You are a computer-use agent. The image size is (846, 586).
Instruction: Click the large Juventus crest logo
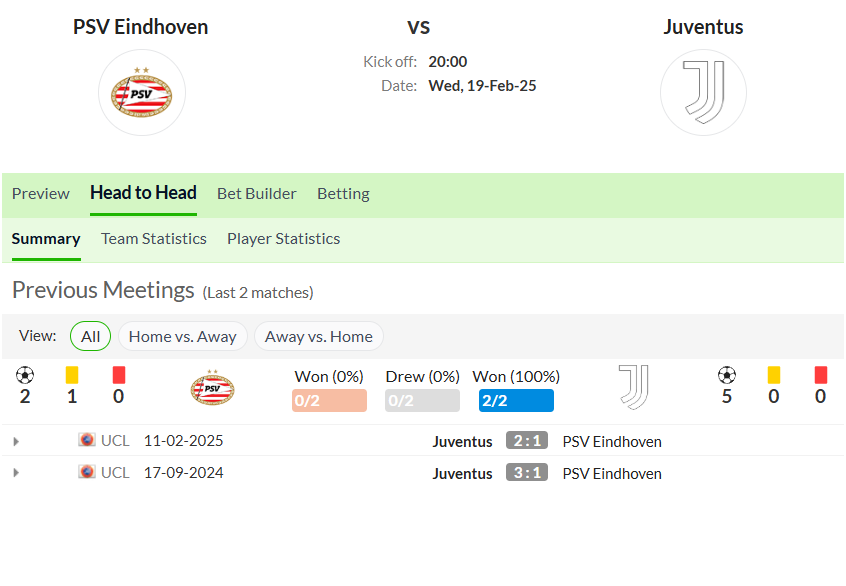pos(704,93)
